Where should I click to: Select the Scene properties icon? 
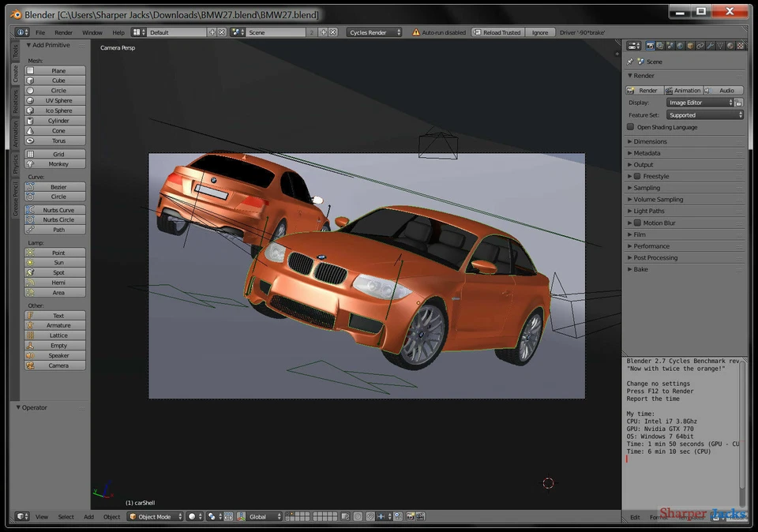pos(670,46)
